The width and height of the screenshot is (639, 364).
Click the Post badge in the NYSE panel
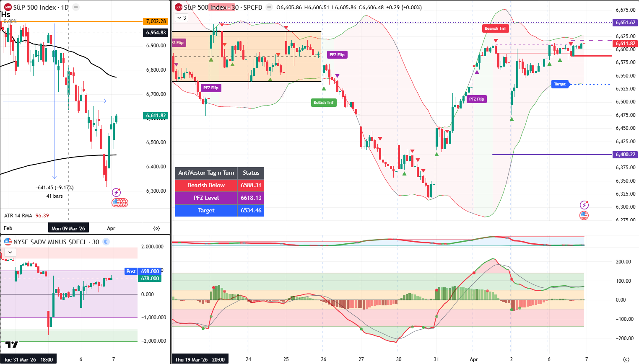[x=131, y=271]
